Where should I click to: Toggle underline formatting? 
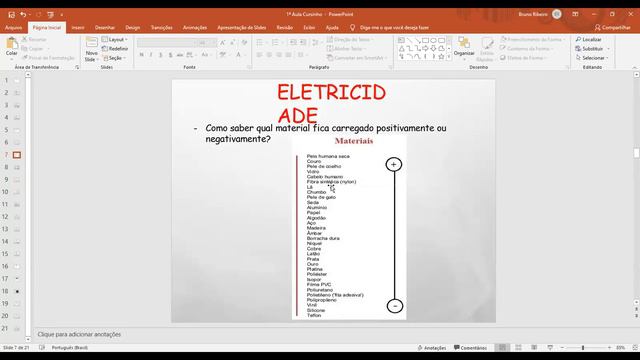pyautogui.click(x=160, y=55)
